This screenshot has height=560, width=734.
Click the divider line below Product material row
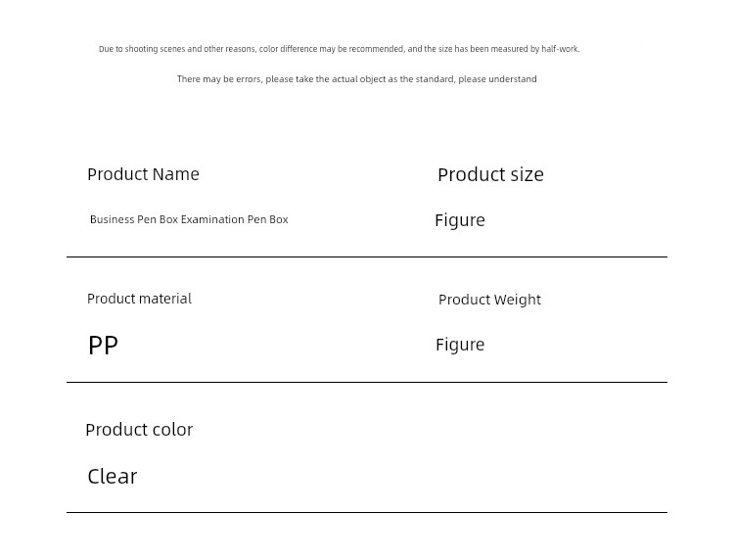367,382
